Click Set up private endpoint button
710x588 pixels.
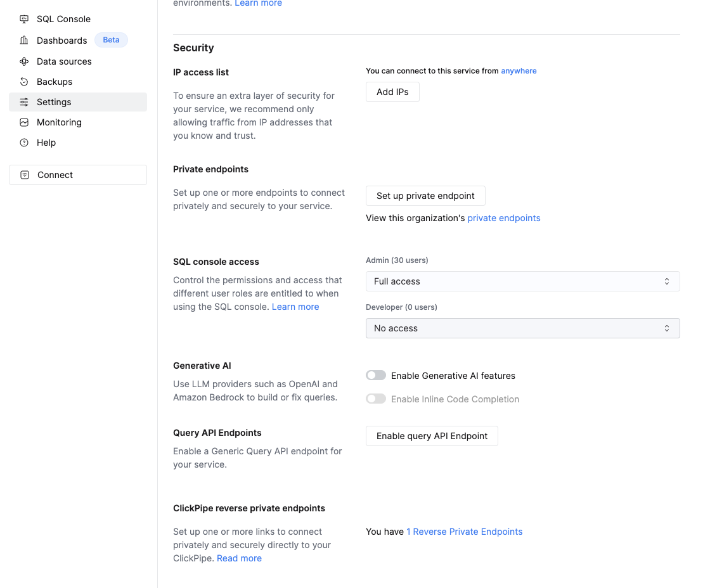pyautogui.click(x=425, y=196)
